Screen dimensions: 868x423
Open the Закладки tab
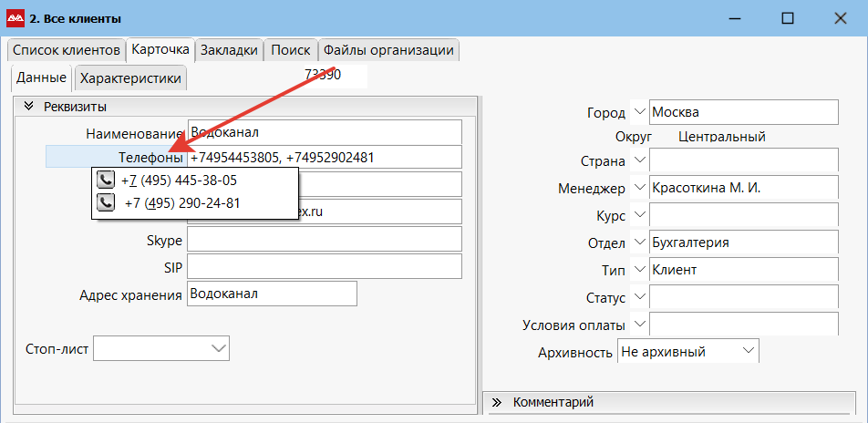click(x=229, y=50)
